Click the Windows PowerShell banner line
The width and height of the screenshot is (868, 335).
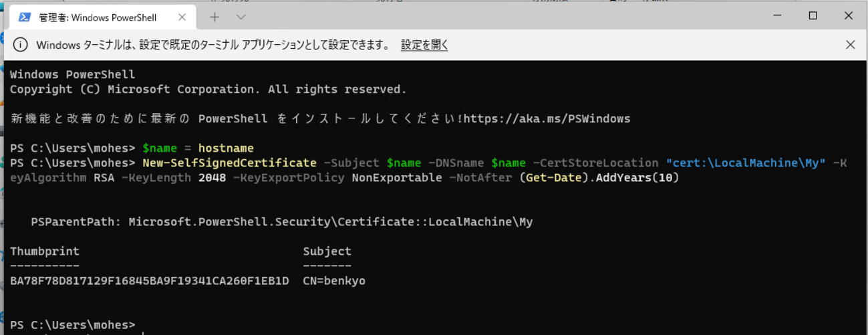[x=72, y=74]
